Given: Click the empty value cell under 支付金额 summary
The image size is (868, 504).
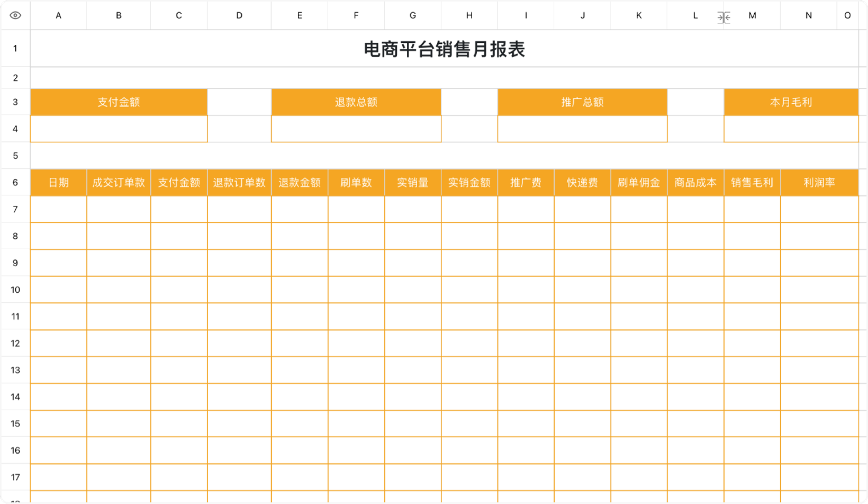Looking at the screenshot, I should (119, 129).
